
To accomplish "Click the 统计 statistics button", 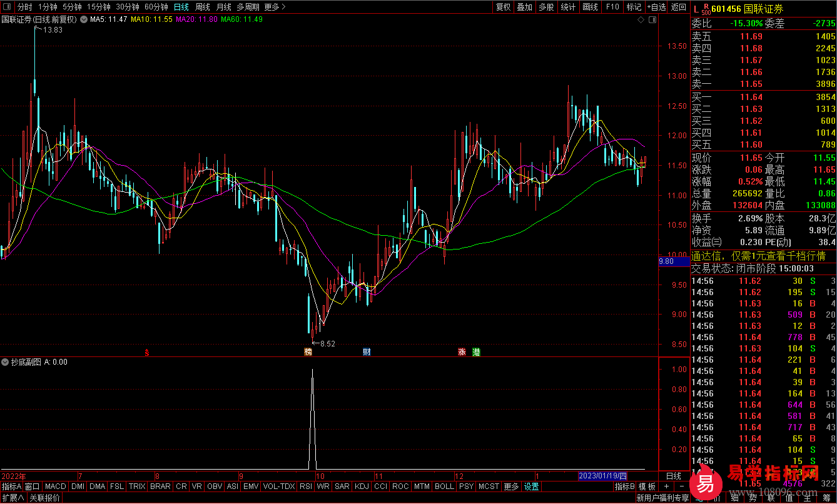I will 568,7.
